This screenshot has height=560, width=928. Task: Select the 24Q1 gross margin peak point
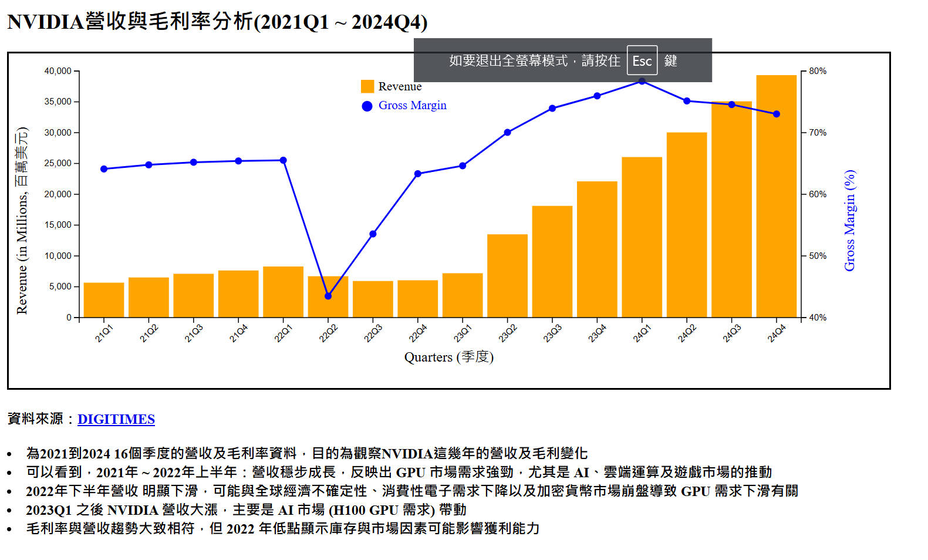tap(642, 82)
